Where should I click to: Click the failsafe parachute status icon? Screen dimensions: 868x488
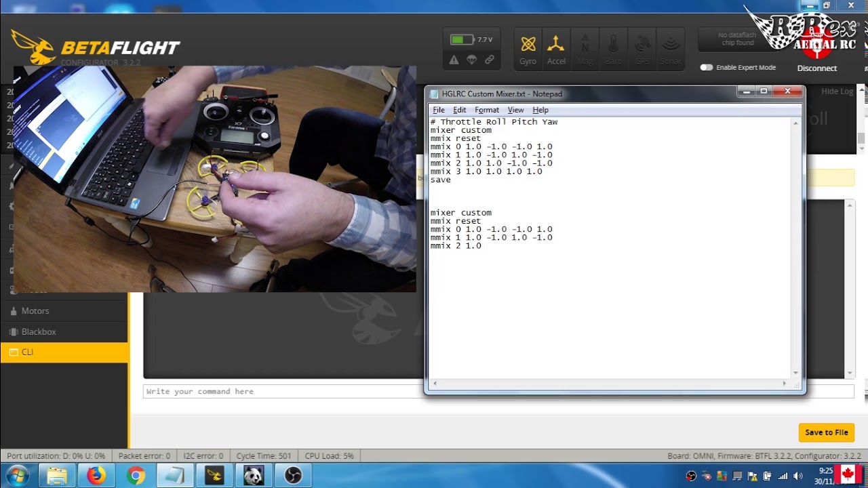[x=471, y=60]
